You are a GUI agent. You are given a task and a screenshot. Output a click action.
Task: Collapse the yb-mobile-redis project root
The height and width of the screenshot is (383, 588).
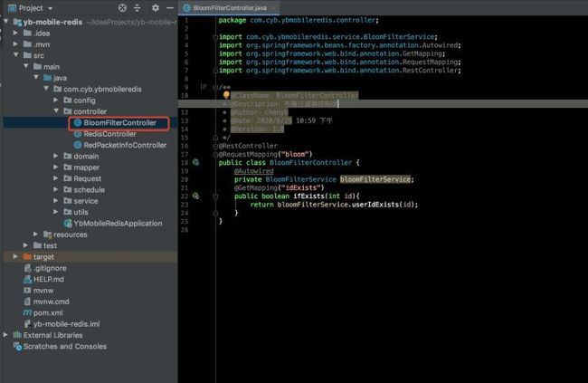(x=6, y=22)
